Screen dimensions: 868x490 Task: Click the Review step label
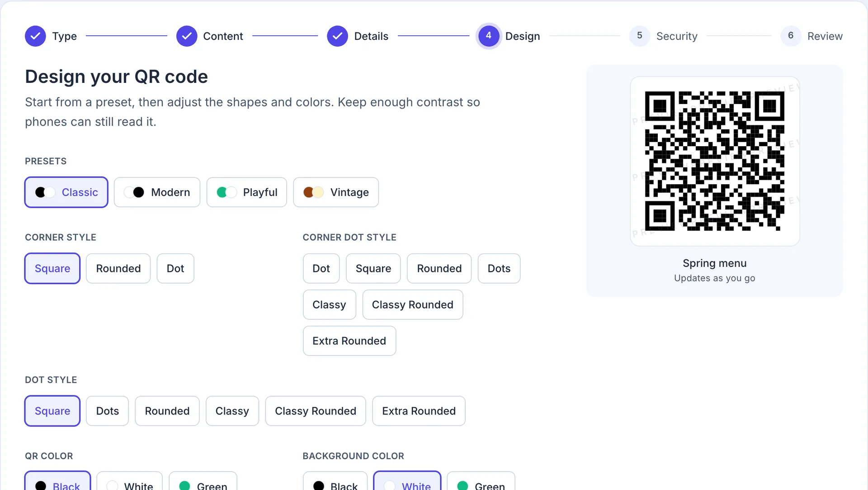[825, 36]
